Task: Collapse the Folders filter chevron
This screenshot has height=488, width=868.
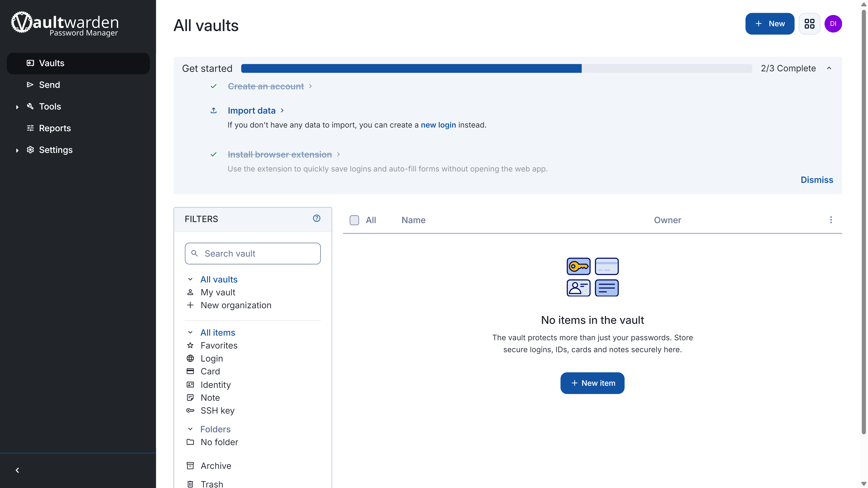Action: click(x=190, y=429)
